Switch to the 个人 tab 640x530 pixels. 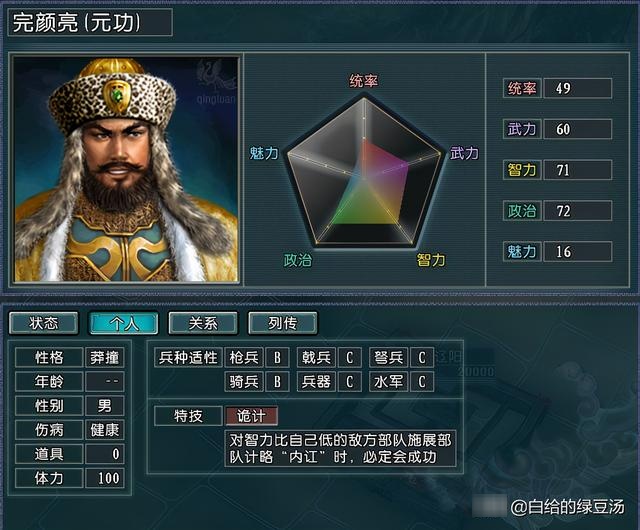pyautogui.click(x=124, y=323)
